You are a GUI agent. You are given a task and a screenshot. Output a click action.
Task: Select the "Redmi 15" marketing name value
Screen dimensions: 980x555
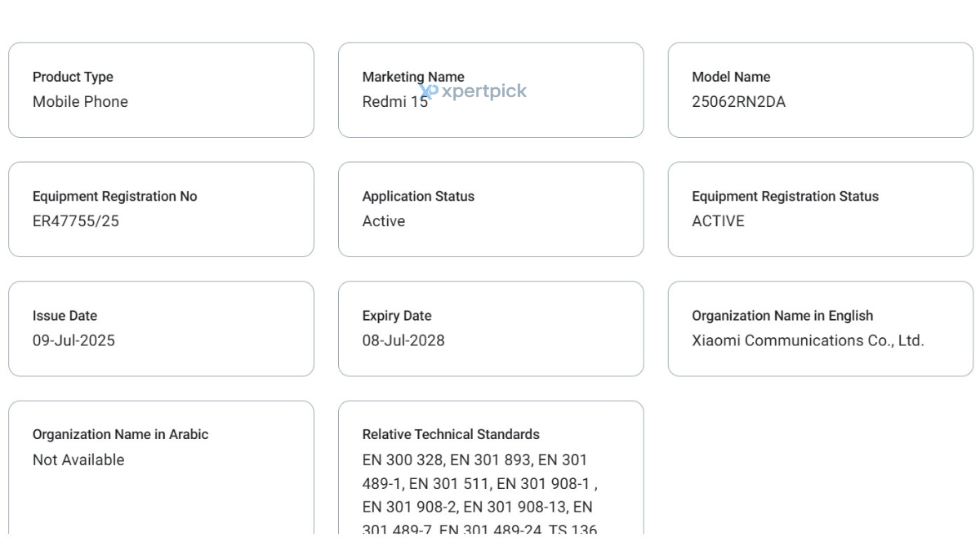click(395, 101)
